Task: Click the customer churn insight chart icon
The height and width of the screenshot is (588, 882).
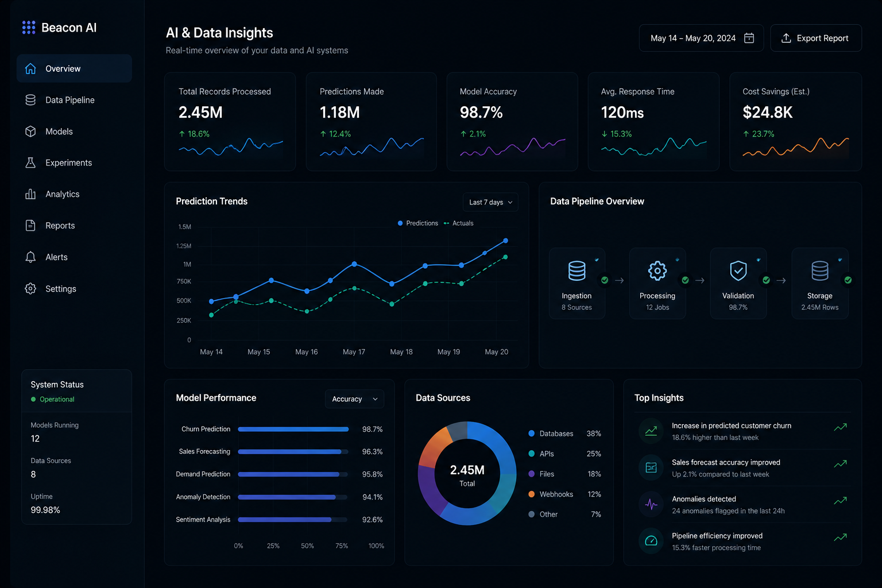Action: [651, 431]
